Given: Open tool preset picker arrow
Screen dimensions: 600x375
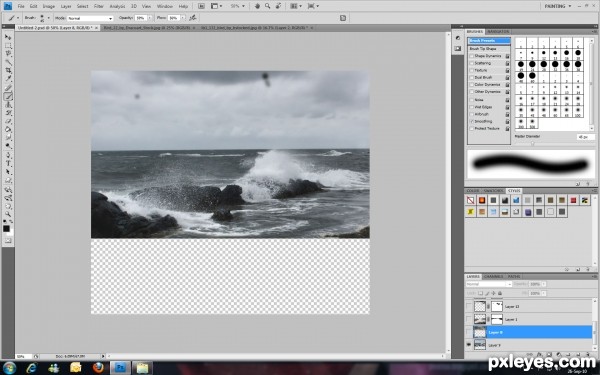Looking at the screenshot, I should pyautogui.click(x=18, y=18).
